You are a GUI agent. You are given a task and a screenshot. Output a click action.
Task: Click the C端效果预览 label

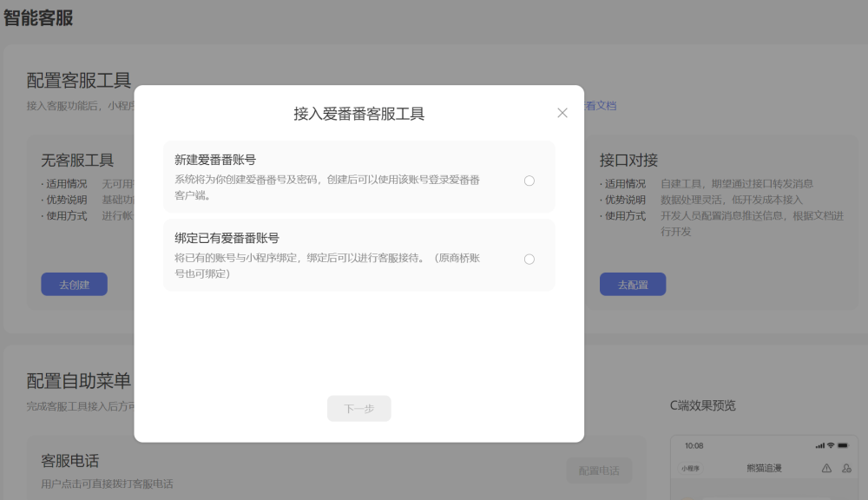point(702,405)
